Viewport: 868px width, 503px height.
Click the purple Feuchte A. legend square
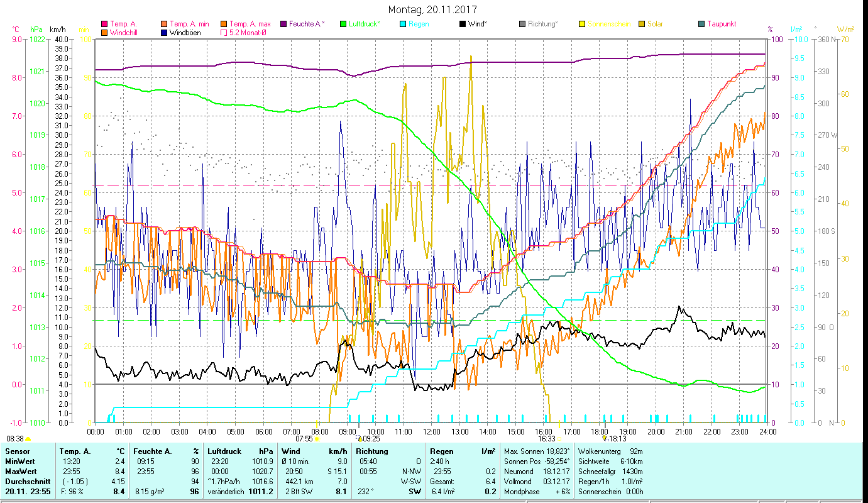pyautogui.click(x=283, y=24)
